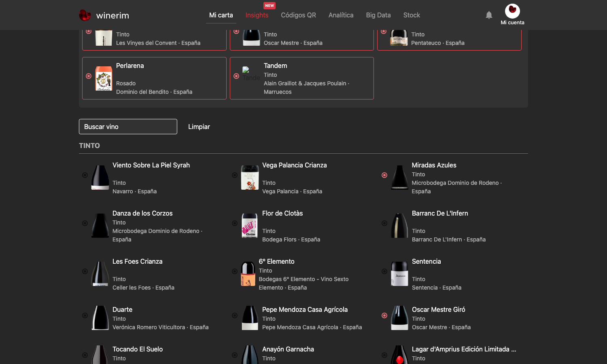
Task: Select the Danza de los Corzos radio
Action: (85, 223)
